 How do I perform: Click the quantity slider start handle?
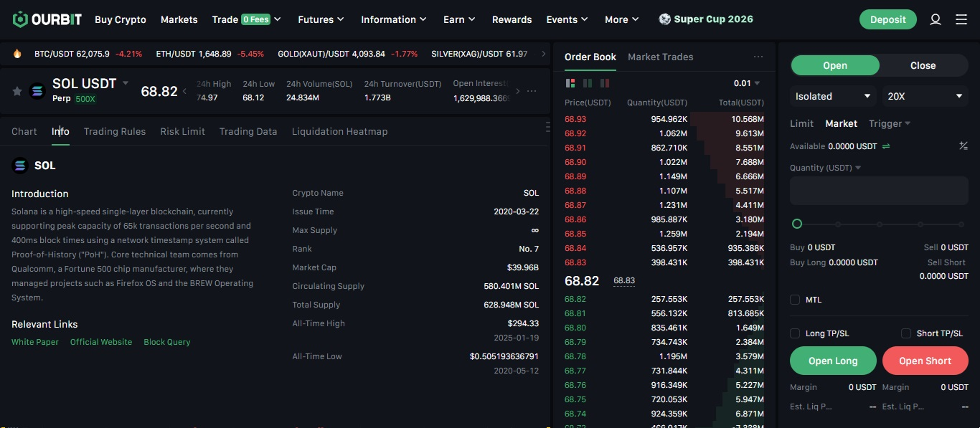click(796, 224)
